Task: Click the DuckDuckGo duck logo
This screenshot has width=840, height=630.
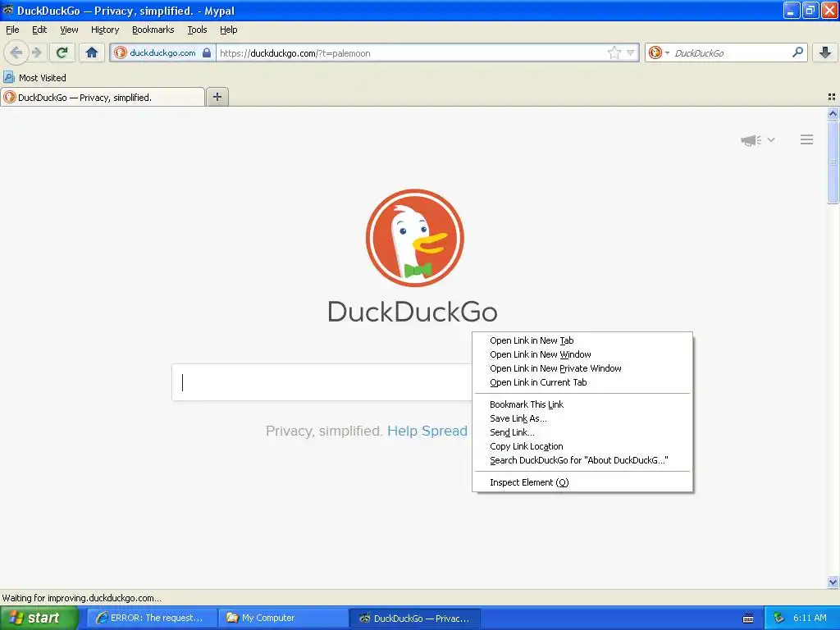Action: pos(414,238)
